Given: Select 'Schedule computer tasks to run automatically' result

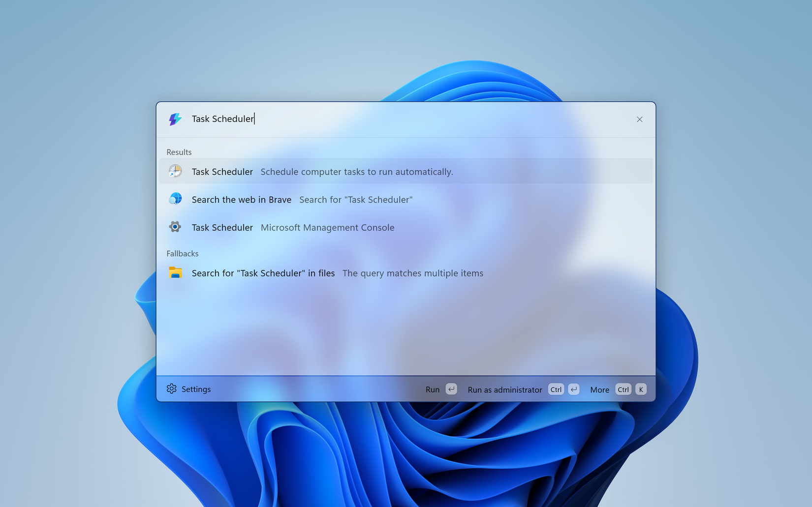Looking at the screenshot, I should point(406,171).
